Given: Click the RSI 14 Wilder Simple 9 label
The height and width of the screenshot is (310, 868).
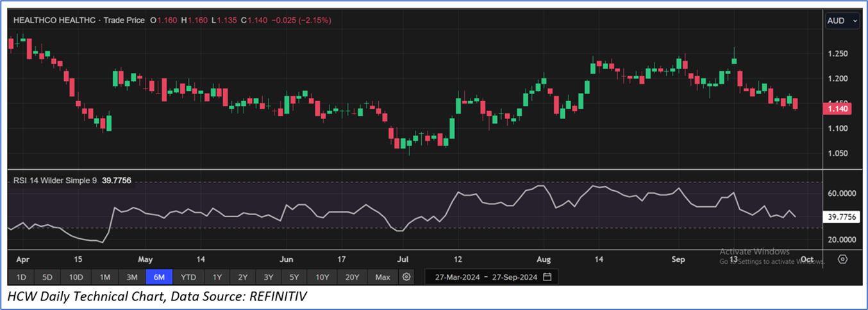Looking at the screenshot, I should 55,181.
